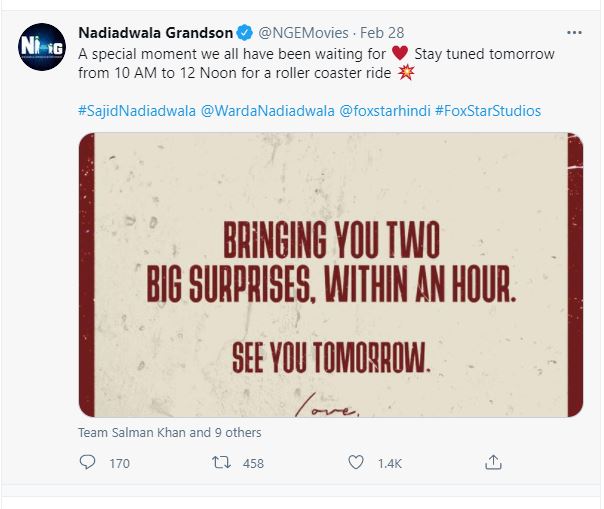Click the blue verified badge icon
The height and width of the screenshot is (509, 604).
(245, 33)
